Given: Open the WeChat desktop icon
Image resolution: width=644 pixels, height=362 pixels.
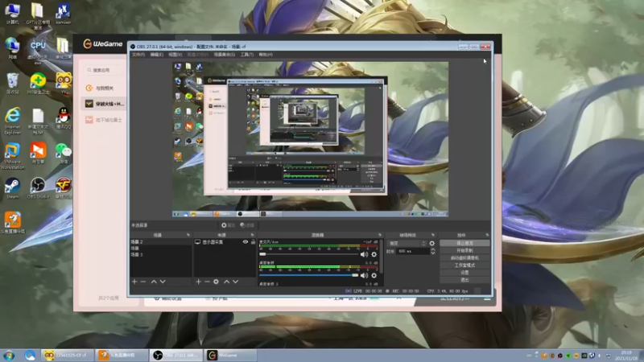Looking at the screenshot, I should (x=64, y=153).
